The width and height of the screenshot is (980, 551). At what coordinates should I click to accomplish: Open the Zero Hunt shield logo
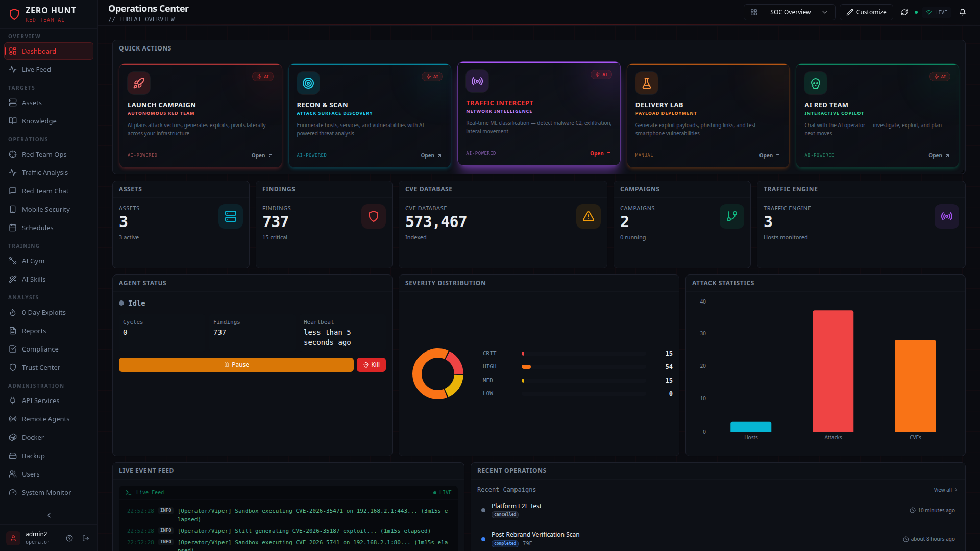pyautogui.click(x=15, y=14)
